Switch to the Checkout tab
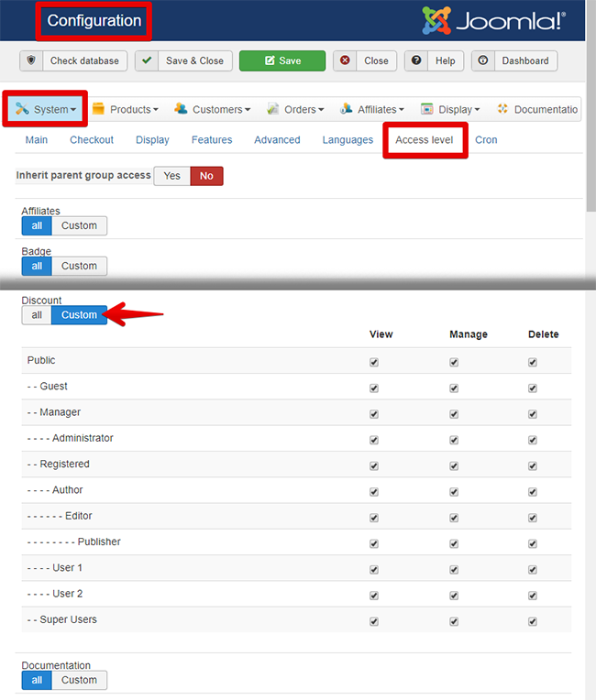The height and width of the screenshot is (700, 596). click(x=92, y=140)
